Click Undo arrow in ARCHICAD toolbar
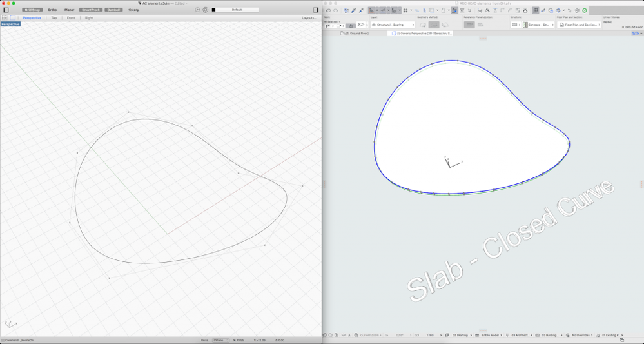 coord(328,11)
